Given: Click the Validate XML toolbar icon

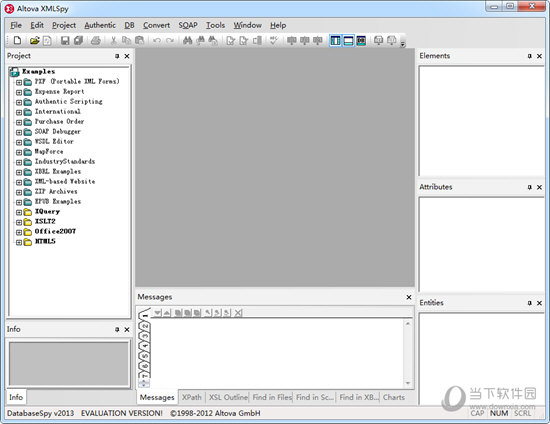Looking at the screenshot, I should (243, 41).
